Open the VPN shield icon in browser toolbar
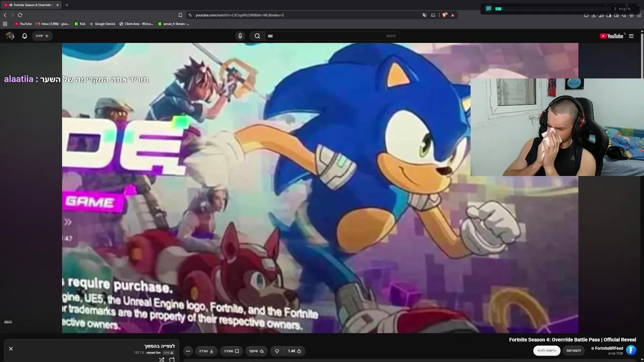 pos(631,15)
